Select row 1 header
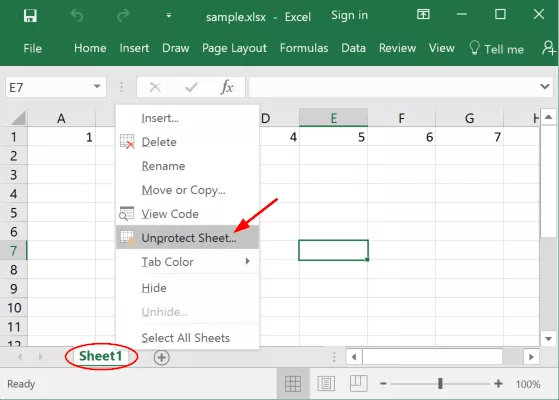Viewport: 559px width, 400px height. pyautogui.click(x=14, y=137)
